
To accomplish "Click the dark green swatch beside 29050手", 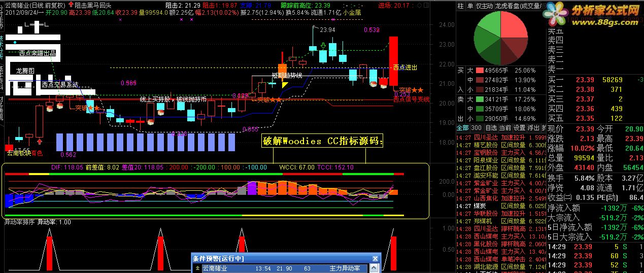I will tap(479, 118).
